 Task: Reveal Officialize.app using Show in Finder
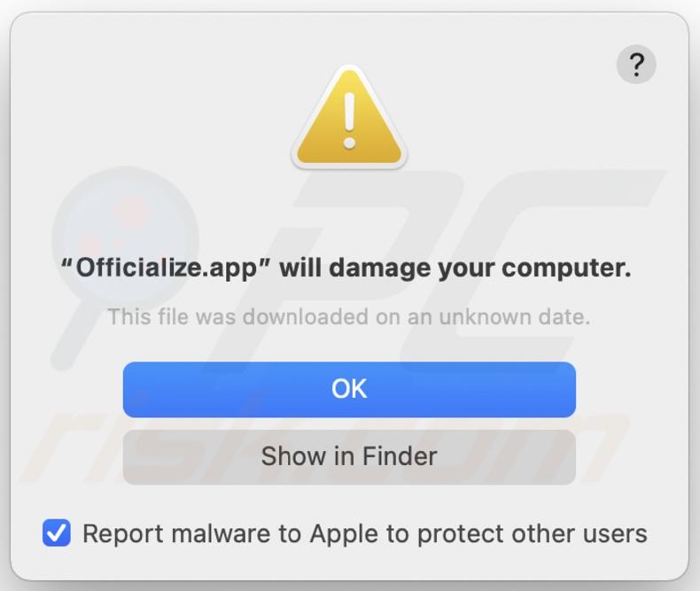[x=349, y=456]
